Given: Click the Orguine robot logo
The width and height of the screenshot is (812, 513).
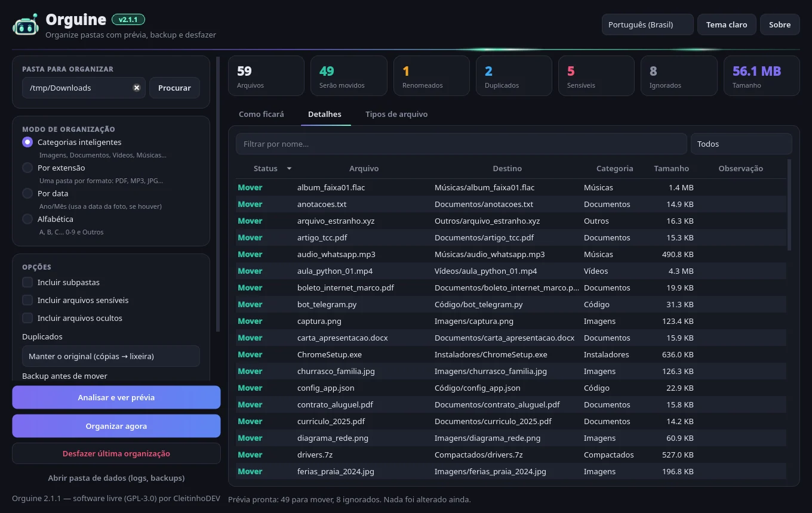Looking at the screenshot, I should point(26,25).
